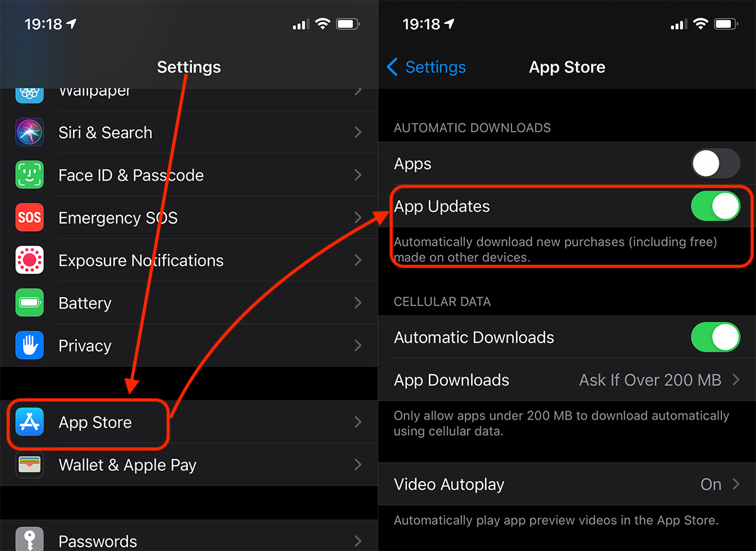The image size is (756, 551).
Task: Tap the Exposure Notifications icon
Action: pos(30,260)
